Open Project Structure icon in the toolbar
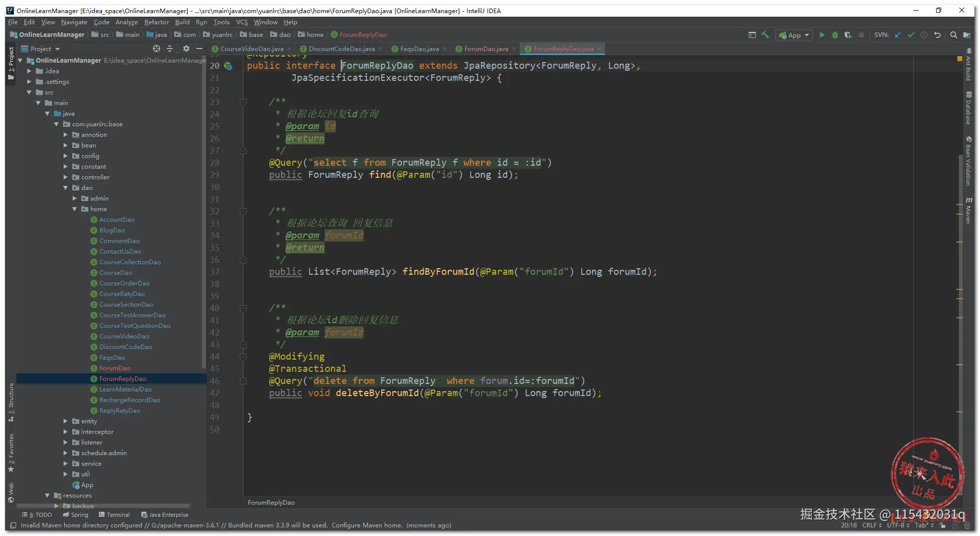The width and height of the screenshot is (980, 536). 966,35
